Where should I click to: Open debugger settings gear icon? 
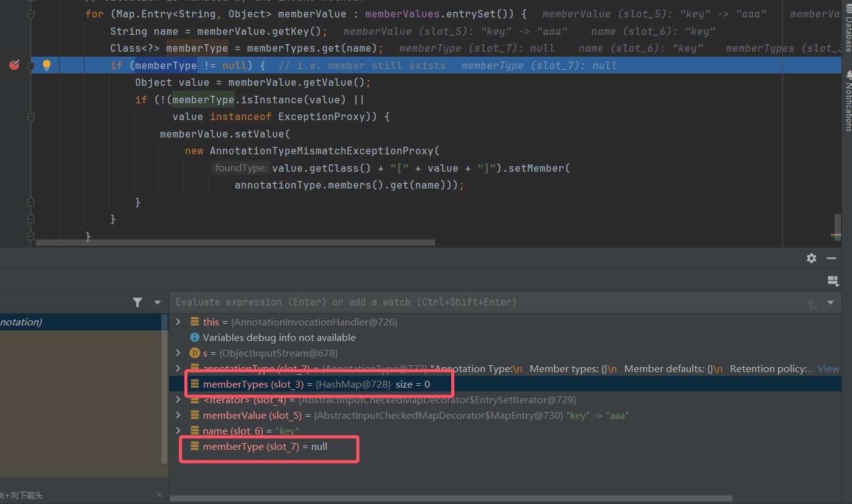(x=812, y=258)
